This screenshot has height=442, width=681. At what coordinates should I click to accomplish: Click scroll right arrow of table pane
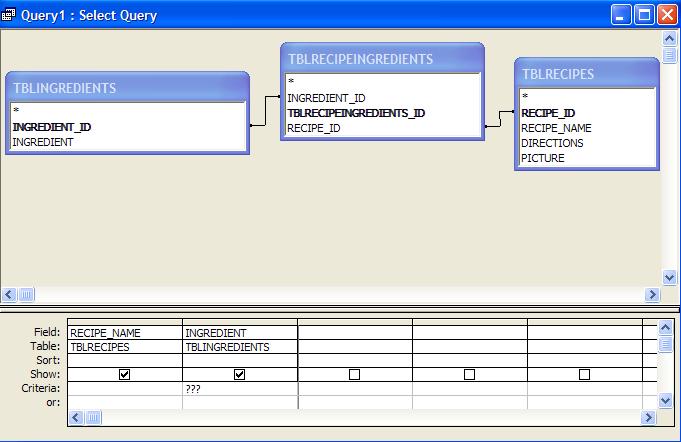tap(652, 295)
